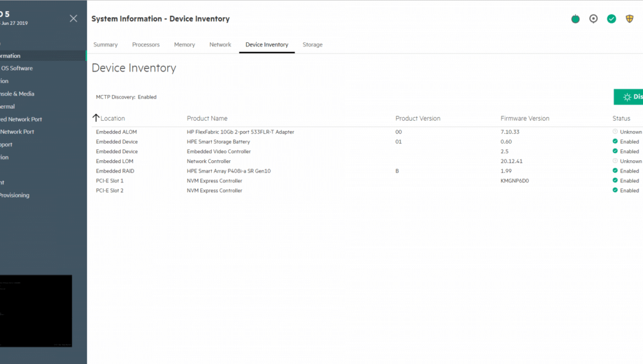Click Unknown status icon for Embedded ALOM

tap(615, 131)
